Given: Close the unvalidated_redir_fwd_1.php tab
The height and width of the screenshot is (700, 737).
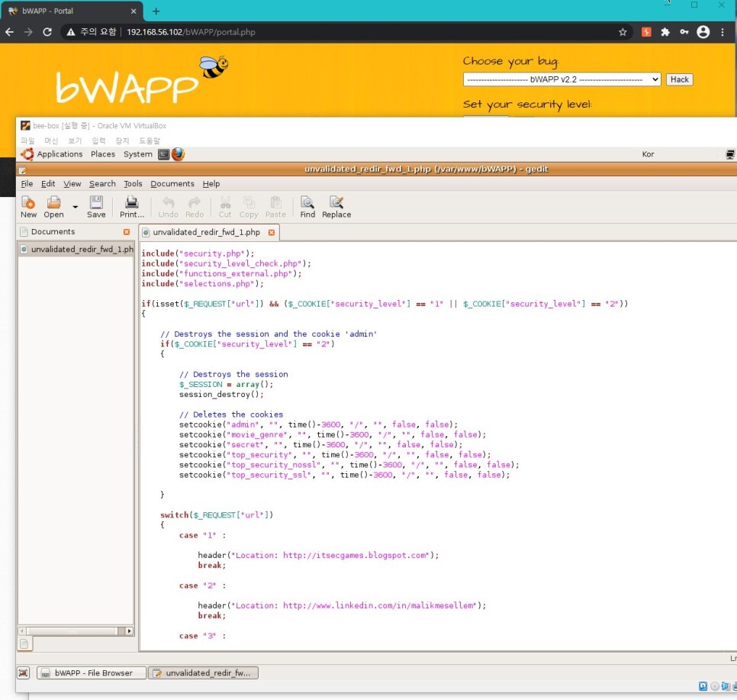Looking at the screenshot, I should [271, 232].
